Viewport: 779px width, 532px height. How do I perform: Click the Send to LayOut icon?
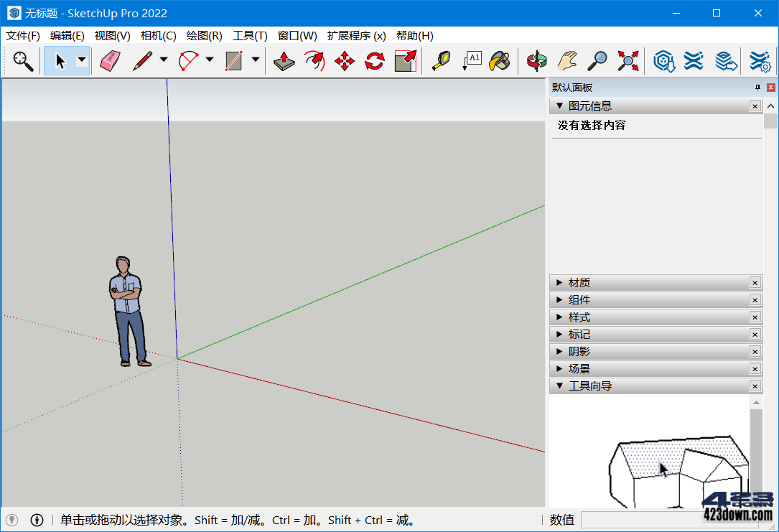726,61
